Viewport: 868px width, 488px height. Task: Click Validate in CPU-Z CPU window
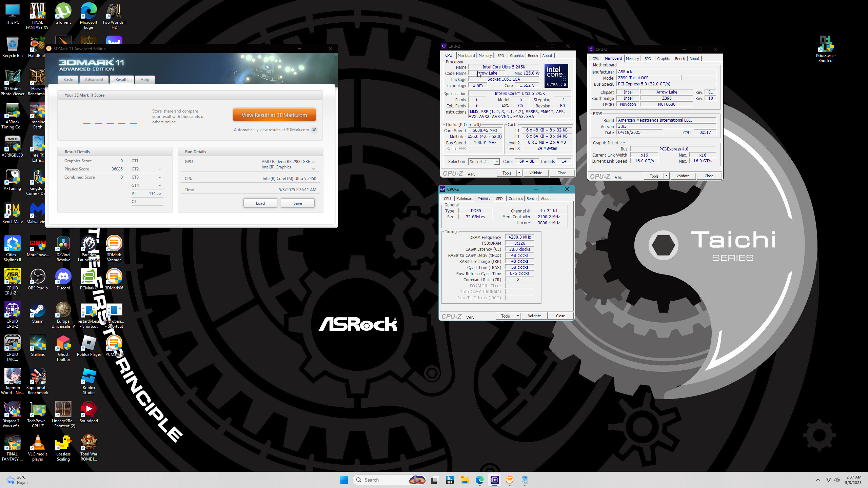point(536,173)
